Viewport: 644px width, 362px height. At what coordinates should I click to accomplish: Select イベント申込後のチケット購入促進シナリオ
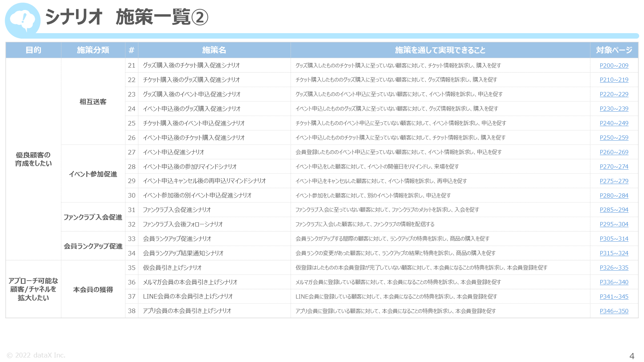click(194, 138)
